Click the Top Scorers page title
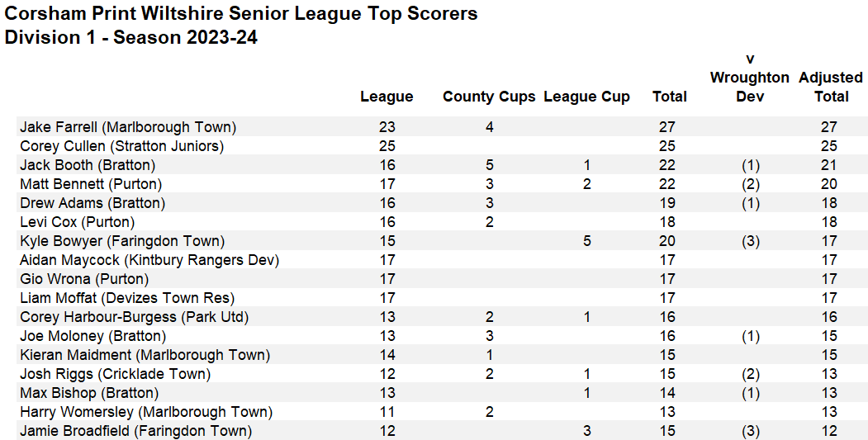 click(x=241, y=14)
